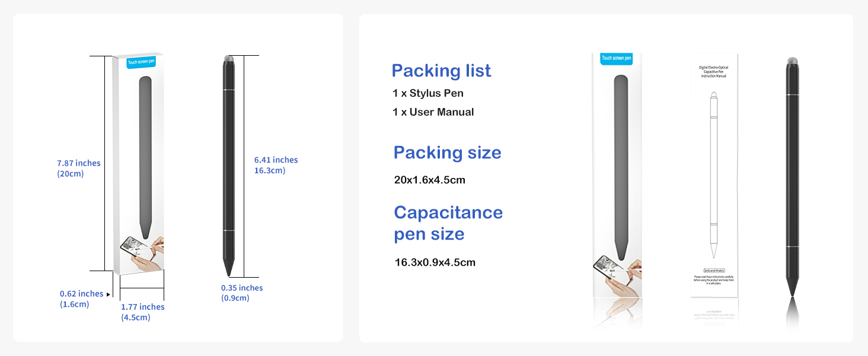Click the '7.87 inches (20cm)' height label
The width and height of the screenshot is (868, 356).
tap(79, 169)
